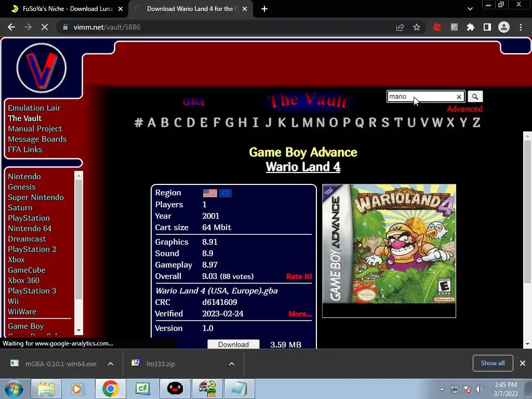This screenshot has height=399, width=532.
Task: Click the site-info lock icon in address bar
Action: click(x=65, y=27)
